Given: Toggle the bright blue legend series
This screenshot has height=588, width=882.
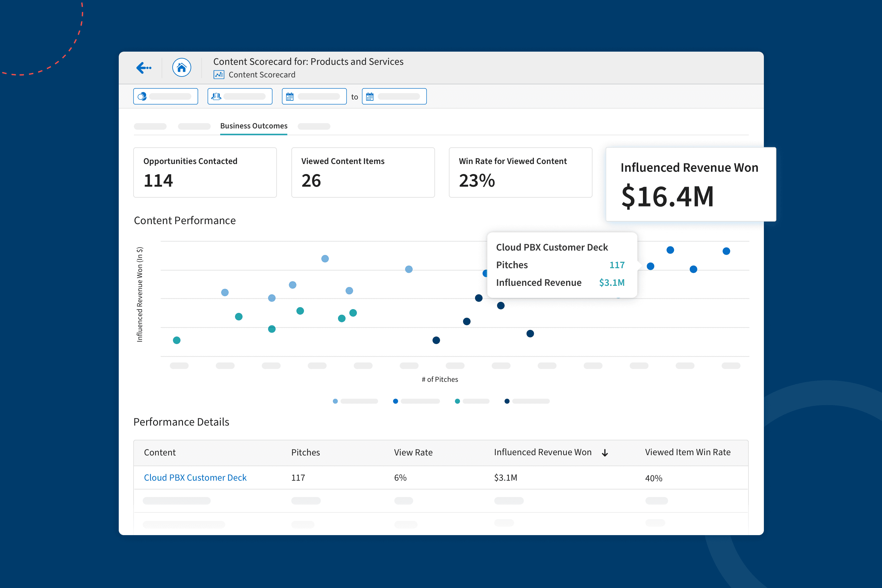Looking at the screenshot, I should [416, 401].
